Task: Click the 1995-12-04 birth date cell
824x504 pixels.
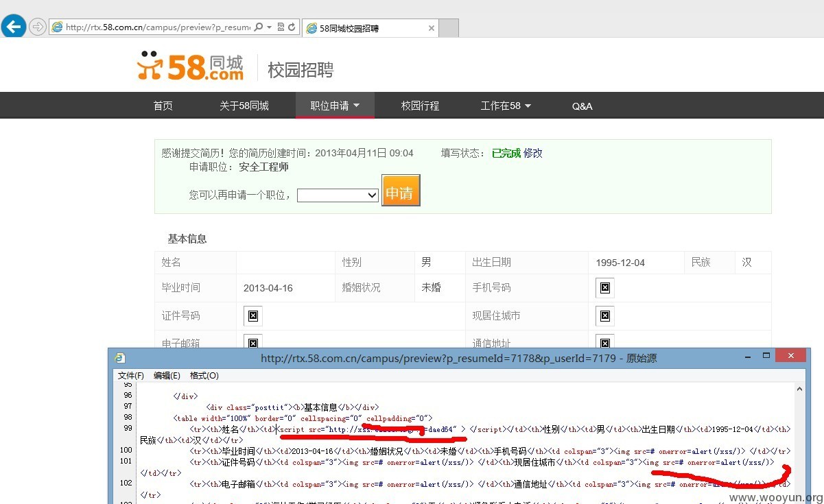Action: click(636, 263)
